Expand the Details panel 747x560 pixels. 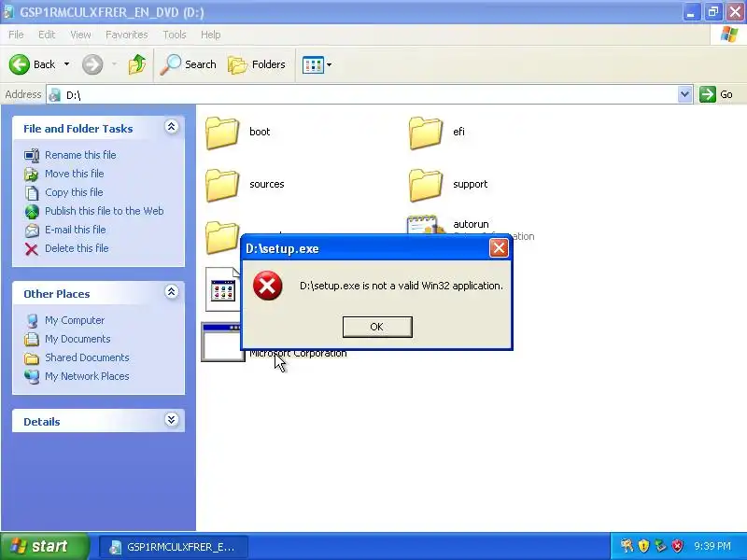(x=172, y=419)
